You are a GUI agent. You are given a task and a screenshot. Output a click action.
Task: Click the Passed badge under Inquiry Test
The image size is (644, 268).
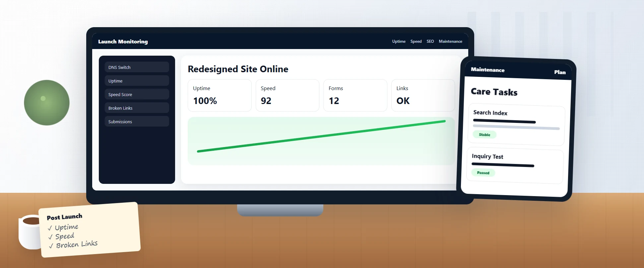point(483,173)
